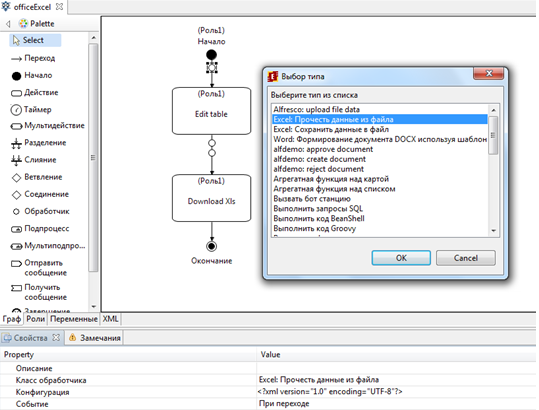Choose the Получить сообщение tool
The image size is (539, 410).
point(39,292)
